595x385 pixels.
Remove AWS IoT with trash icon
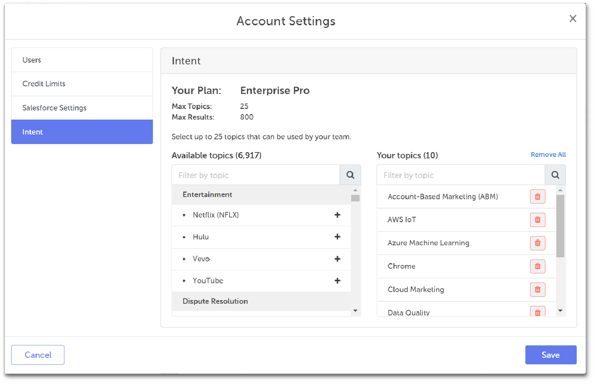pyautogui.click(x=537, y=220)
